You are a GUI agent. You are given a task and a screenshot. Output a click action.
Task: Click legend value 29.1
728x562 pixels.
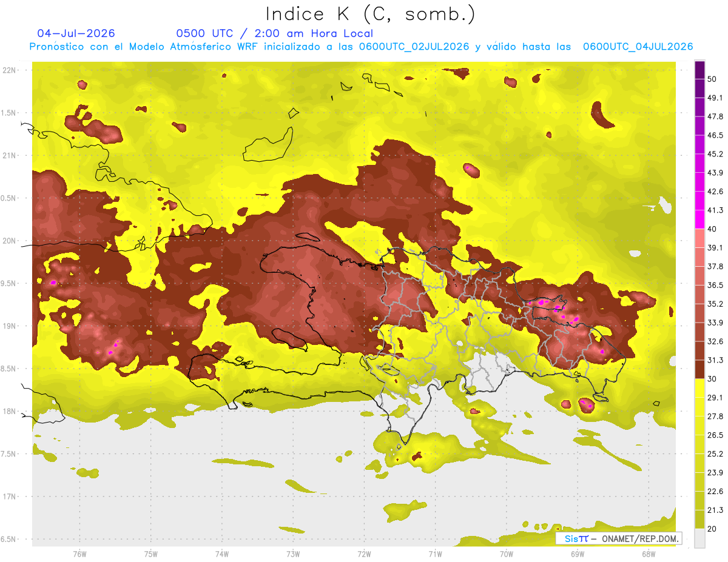coord(715,397)
